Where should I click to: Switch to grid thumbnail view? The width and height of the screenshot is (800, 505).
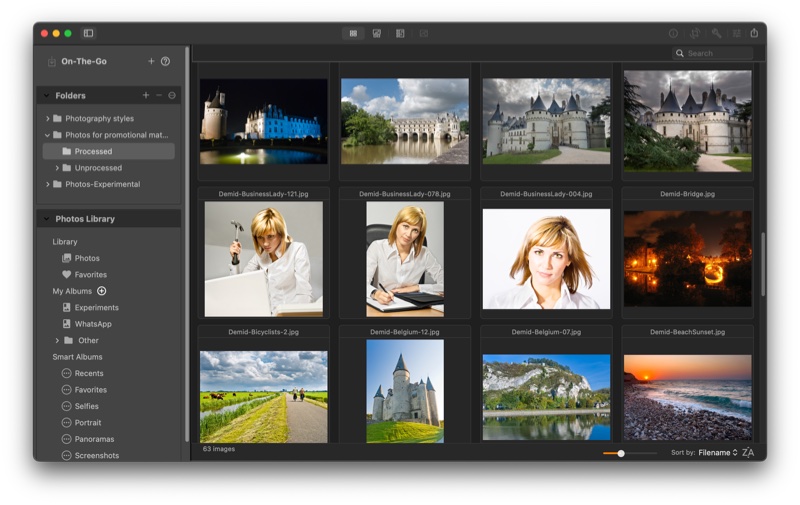coord(353,33)
